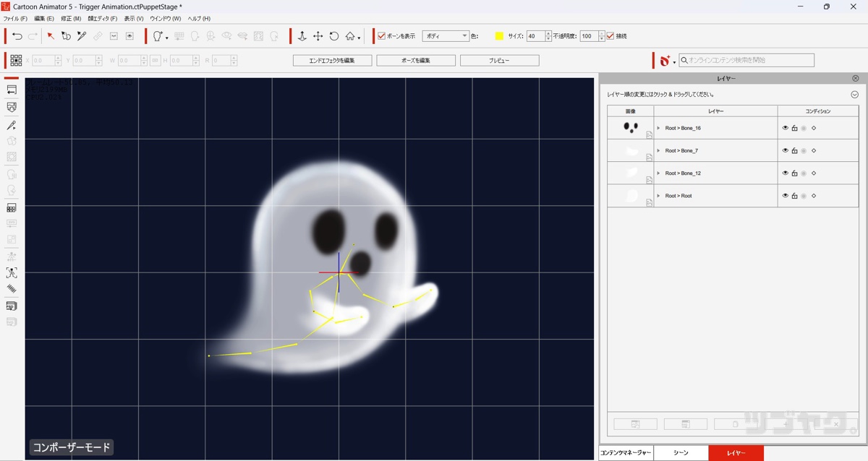Image resolution: width=868 pixels, height=461 pixels.
Task: Click the プレビュー button
Action: pos(499,61)
